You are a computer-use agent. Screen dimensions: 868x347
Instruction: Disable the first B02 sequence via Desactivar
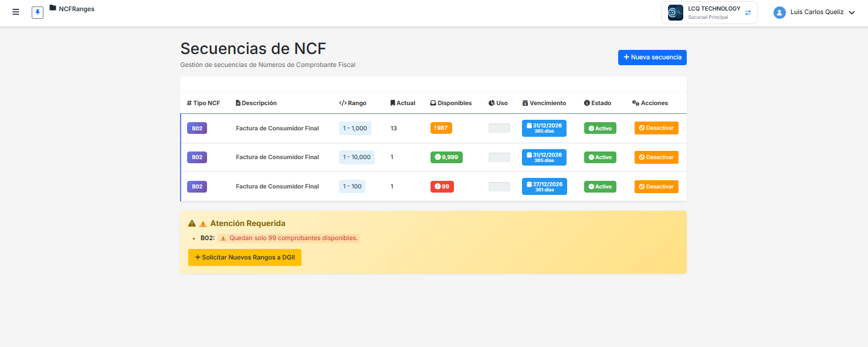click(656, 128)
